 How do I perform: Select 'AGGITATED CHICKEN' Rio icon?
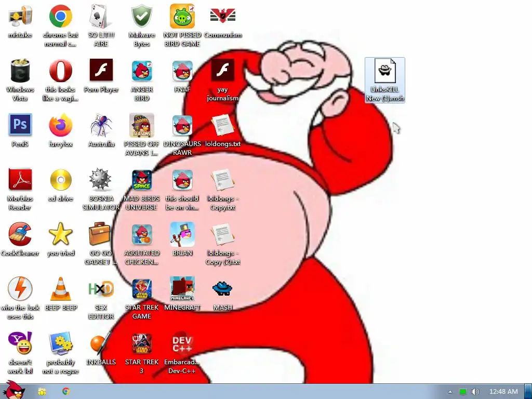pos(141,234)
